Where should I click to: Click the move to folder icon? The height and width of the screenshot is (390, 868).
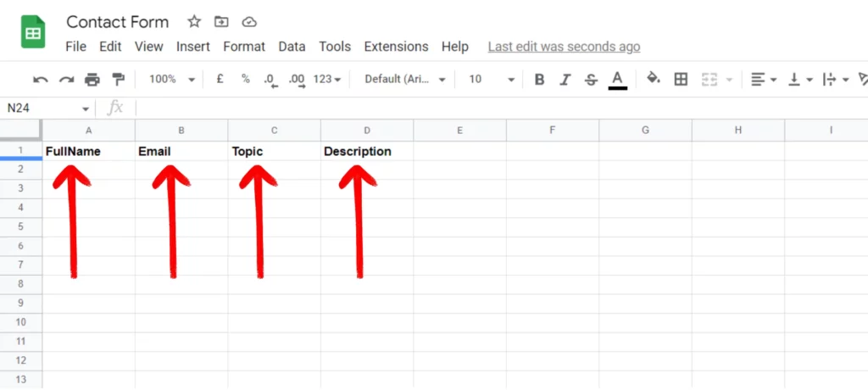221,21
